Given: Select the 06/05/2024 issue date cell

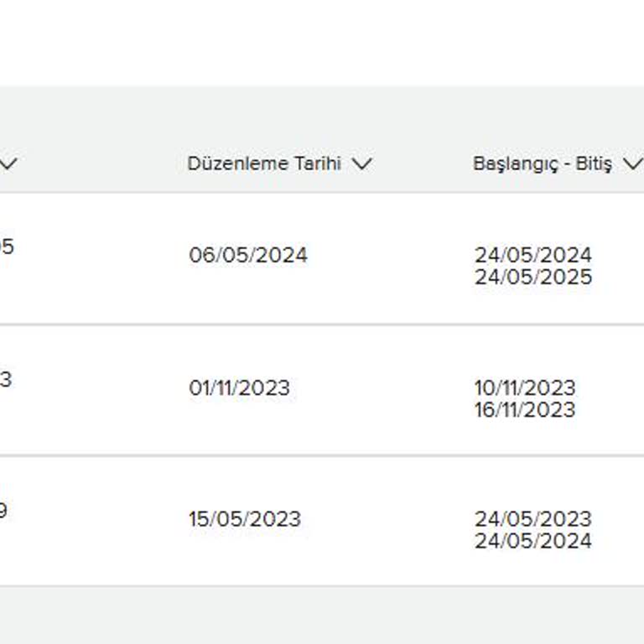Looking at the screenshot, I should 248,255.
